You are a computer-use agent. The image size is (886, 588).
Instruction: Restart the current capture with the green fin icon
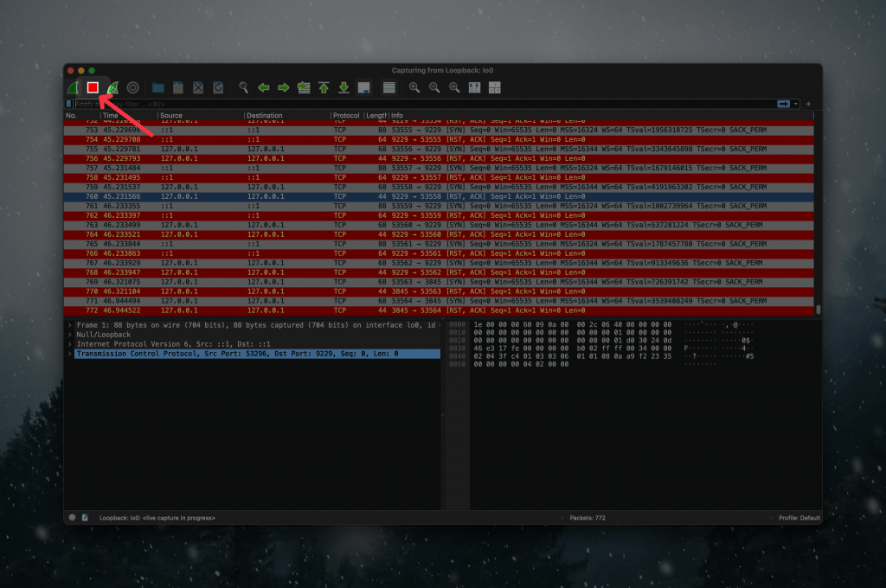112,87
